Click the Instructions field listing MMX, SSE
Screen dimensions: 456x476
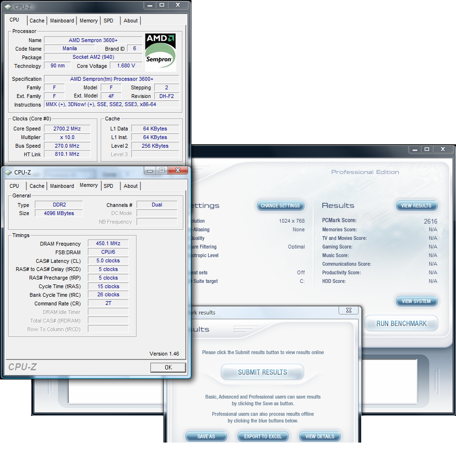pyautogui.click(x=112, y=105)
